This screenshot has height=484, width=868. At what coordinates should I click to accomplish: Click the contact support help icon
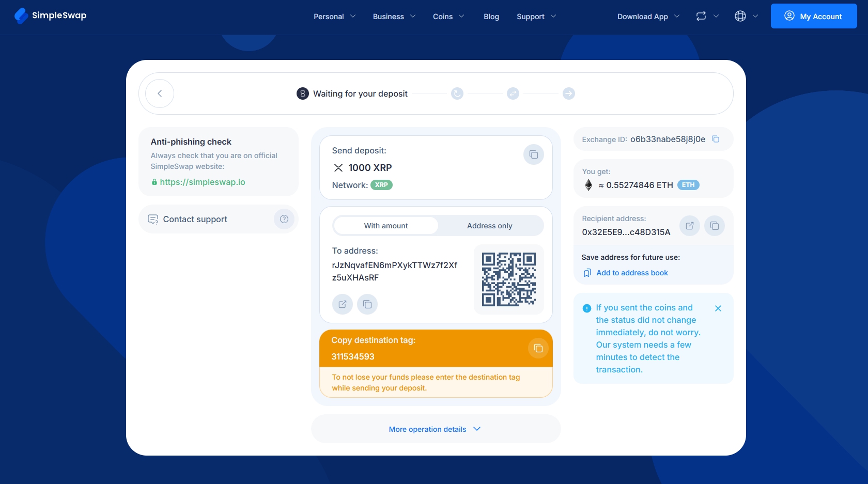click(284, 219)
